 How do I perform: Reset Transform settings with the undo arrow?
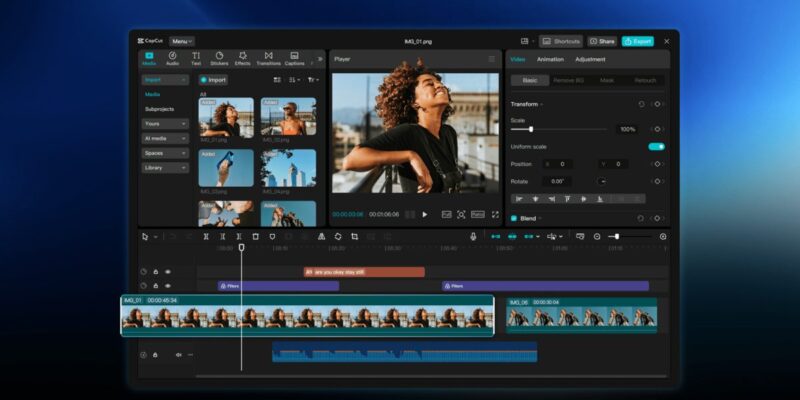(x=641, y=104)
